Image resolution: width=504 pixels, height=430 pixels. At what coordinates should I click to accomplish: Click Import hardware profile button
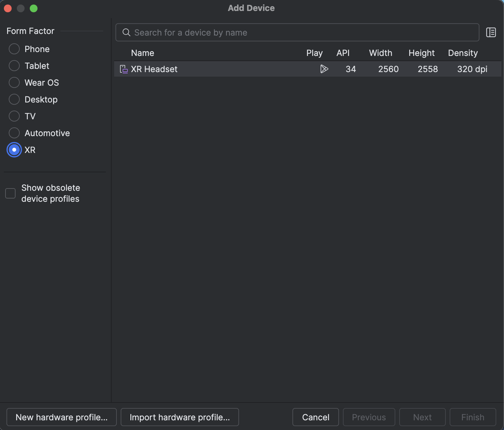coord(180,417)
